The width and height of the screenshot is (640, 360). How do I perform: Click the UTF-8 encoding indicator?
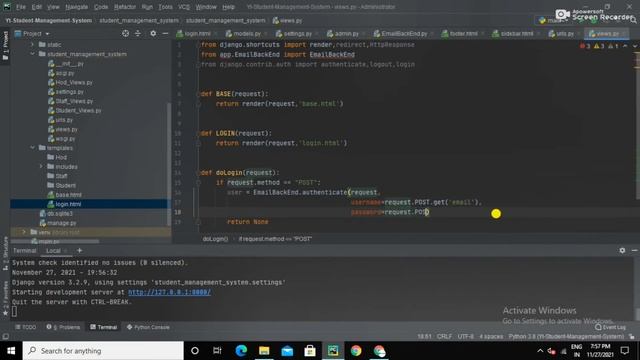pyautogui.click(x=466, y=336)
